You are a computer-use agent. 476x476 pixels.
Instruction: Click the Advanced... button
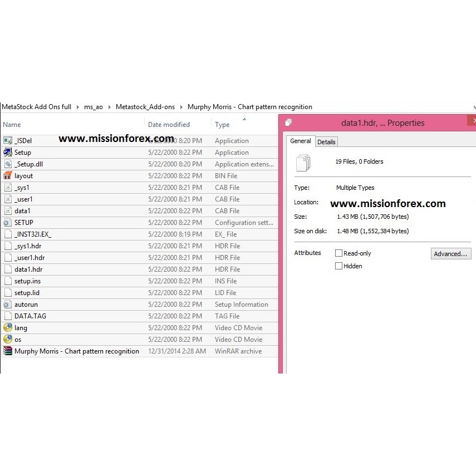(x=450, y=254)
